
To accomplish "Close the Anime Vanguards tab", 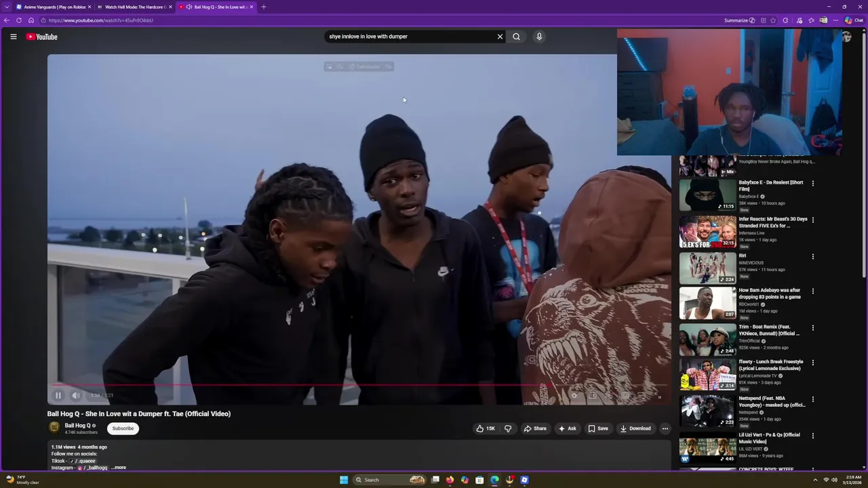I will click(89, 7).
